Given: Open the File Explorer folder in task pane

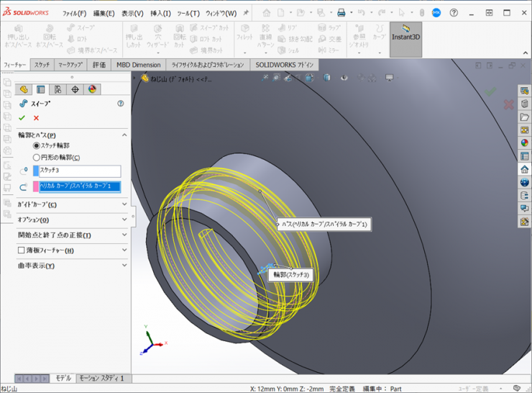Looking at the screenshot, I should (524, 117).
